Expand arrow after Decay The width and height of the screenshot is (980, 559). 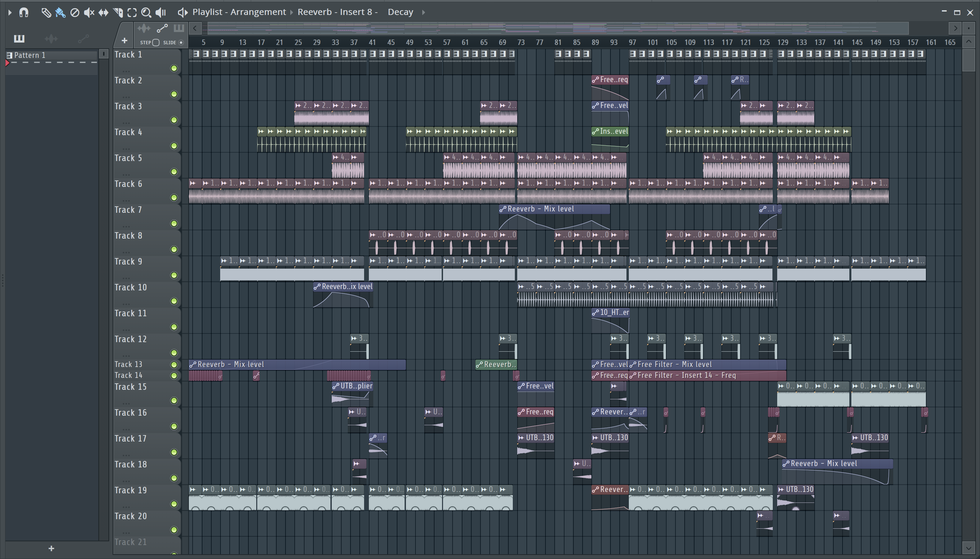tap(423, 12)
